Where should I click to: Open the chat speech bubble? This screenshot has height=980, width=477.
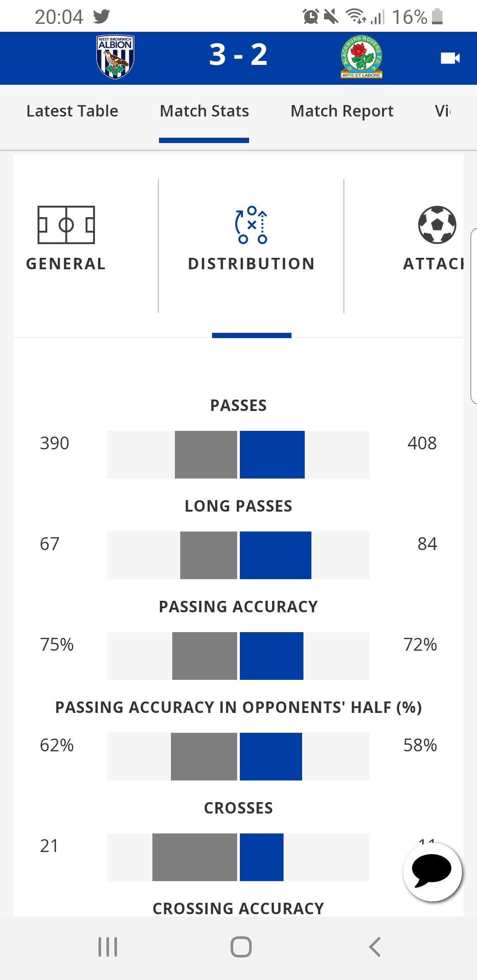(432, 872)
